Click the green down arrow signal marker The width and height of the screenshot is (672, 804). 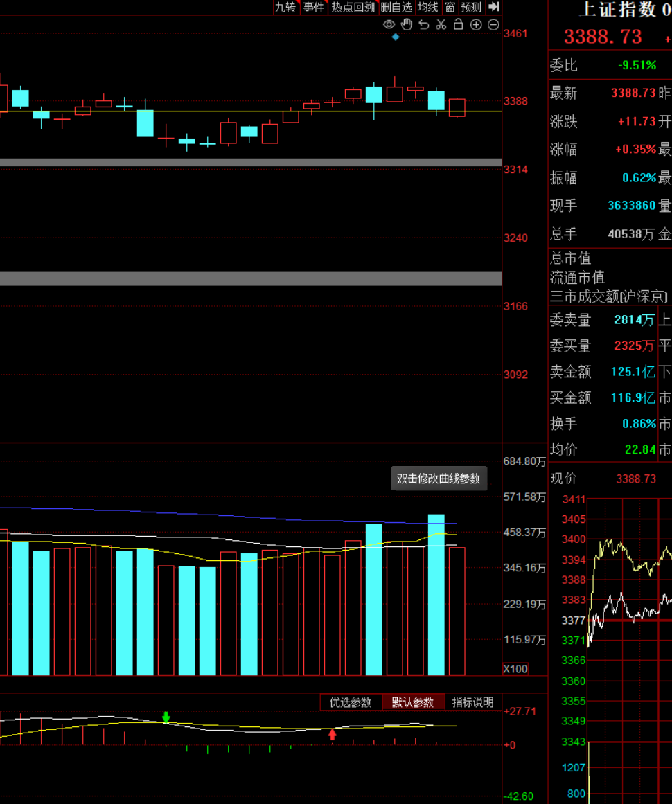coord(166,717)
